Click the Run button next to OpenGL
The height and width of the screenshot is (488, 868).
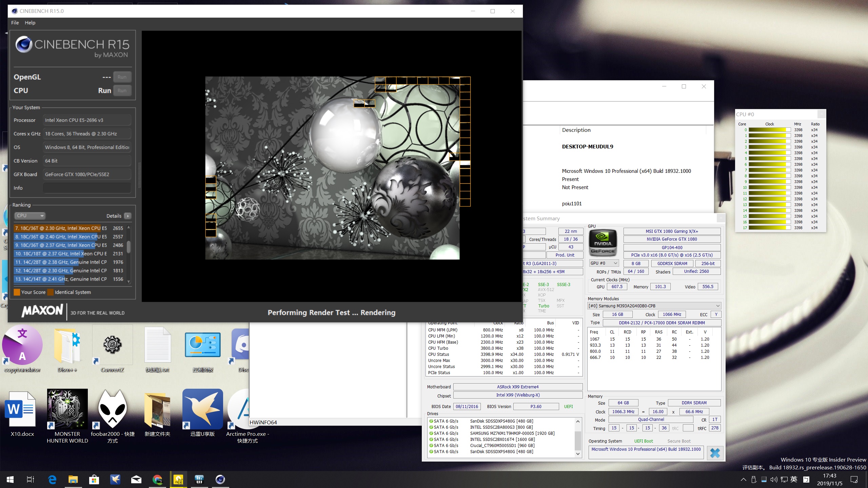pos(122,77)
